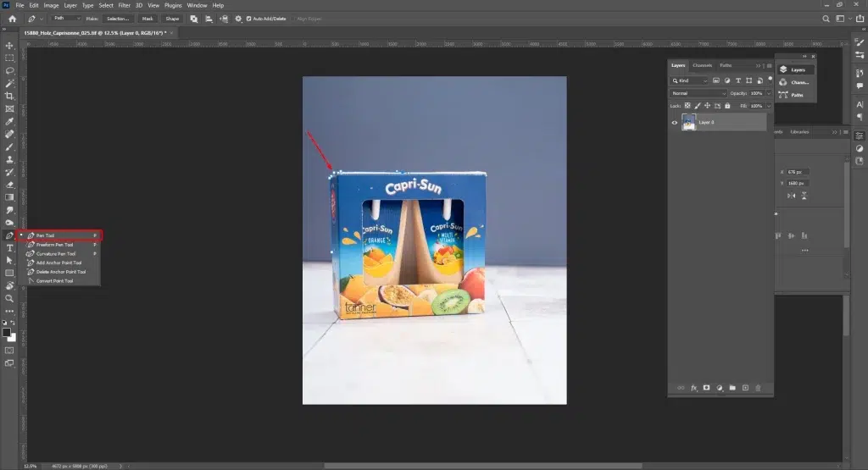The width and height of the screenshot is (868, 470).
Task: Create a new layer group folder
Action: click(732, 388)
